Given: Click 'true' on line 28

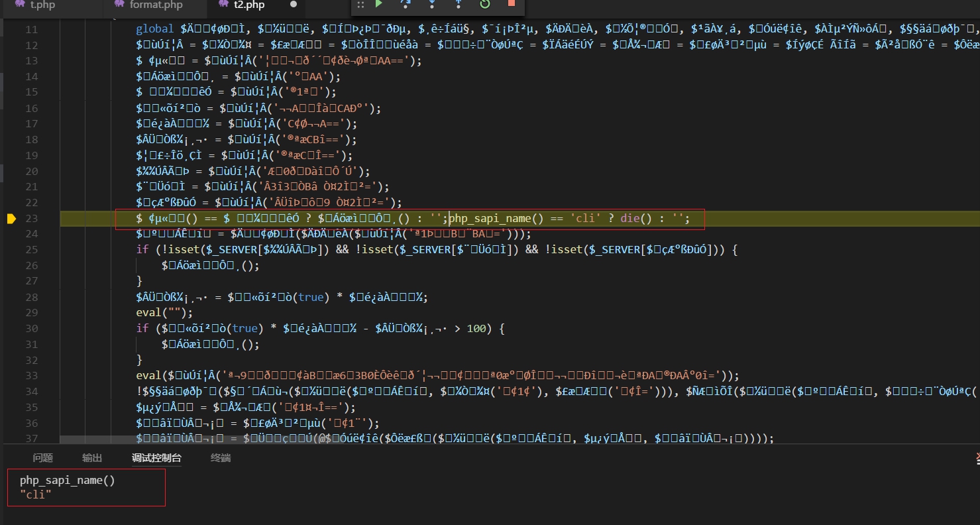Looking at the screenshot, I should click(311, 297).
